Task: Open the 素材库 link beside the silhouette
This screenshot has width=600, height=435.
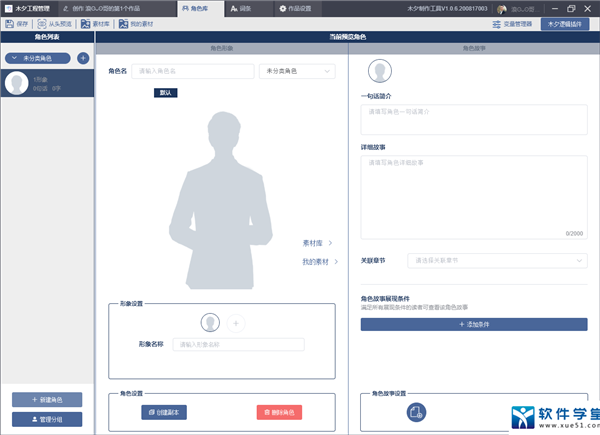Action: click(x=317, y=243)
